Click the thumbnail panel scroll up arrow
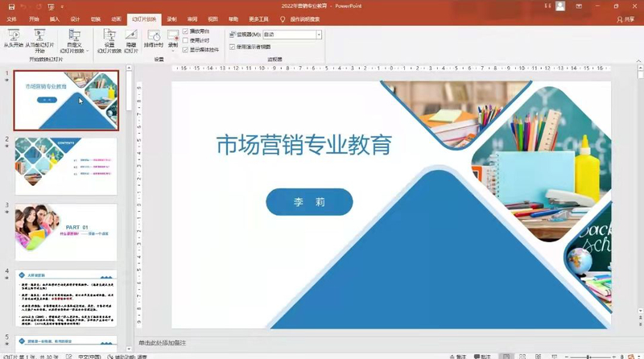Image resolution: width=644 pixels, height=359 pixels. pyautogui.click(x=129, y=68)
